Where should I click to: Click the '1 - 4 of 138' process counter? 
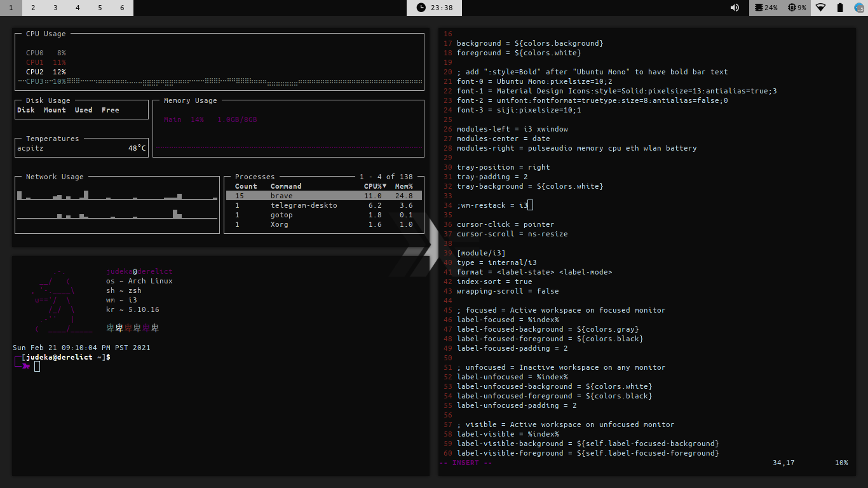click(x=386, y=177)
